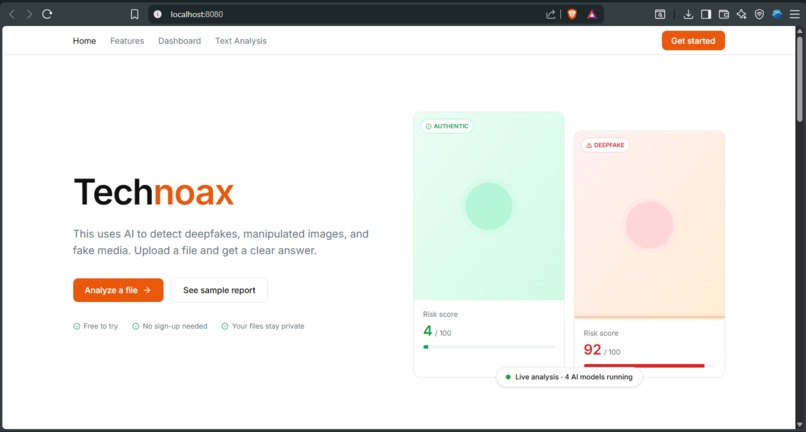The width and height of the screenshot is (806, 432).
Task: Go back with the browser back arrow
Action: [x=12, y=14]
